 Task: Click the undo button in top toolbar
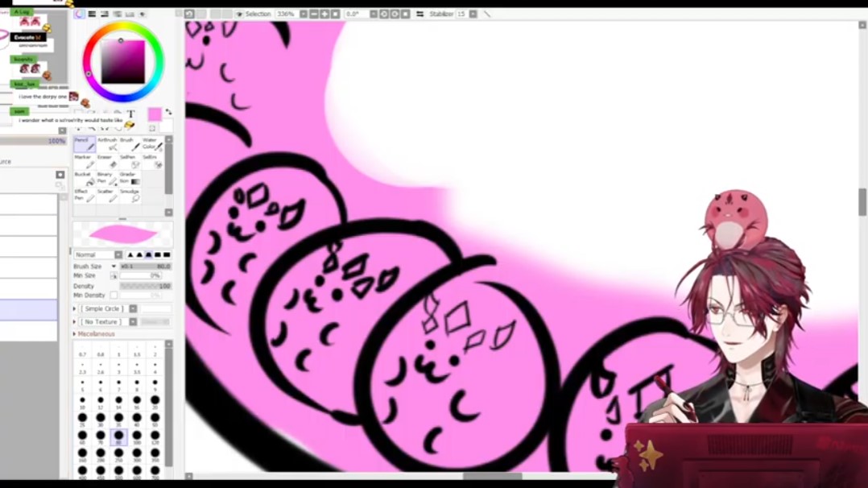(x=189, y=14)
